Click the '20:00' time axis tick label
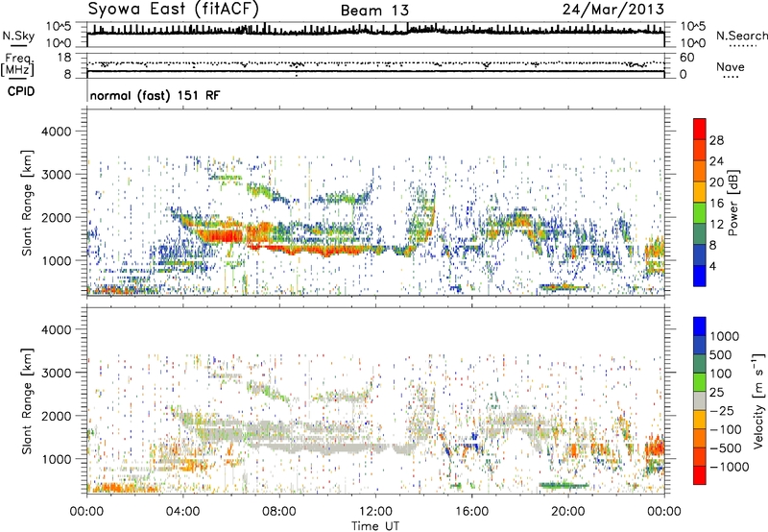 568,512
